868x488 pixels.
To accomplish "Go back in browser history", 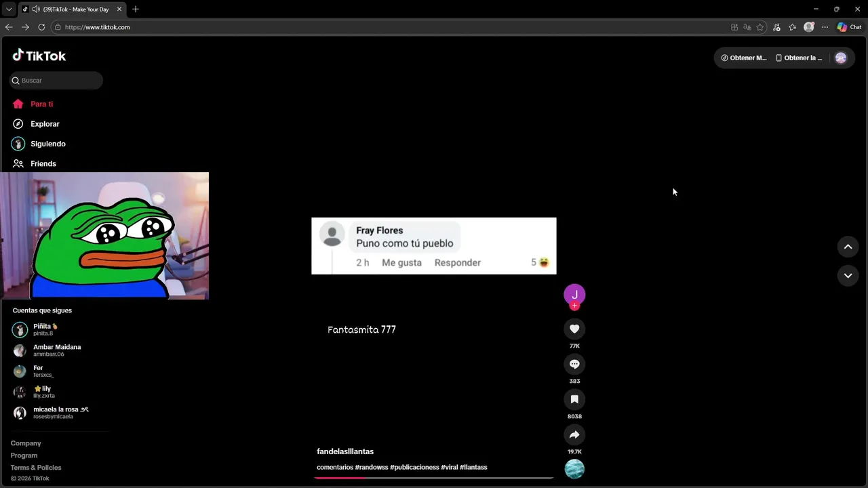I will pyautogui.click(x=9, y=27).
